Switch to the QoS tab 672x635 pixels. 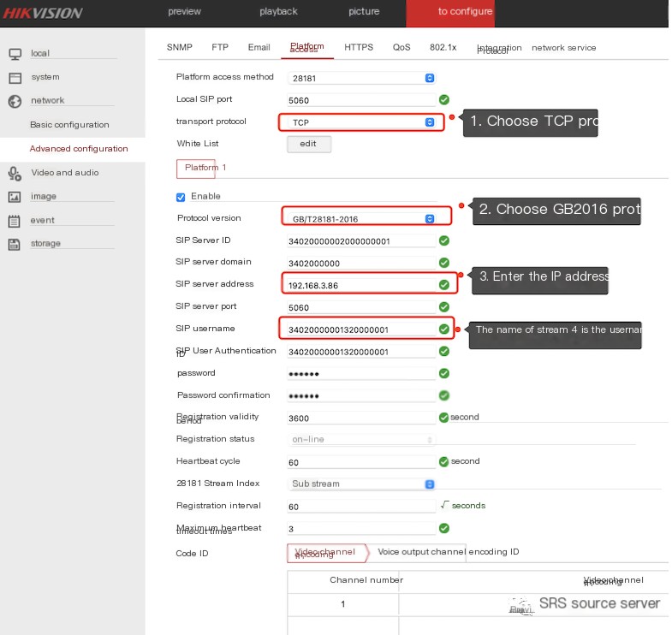tap(401, 47)
